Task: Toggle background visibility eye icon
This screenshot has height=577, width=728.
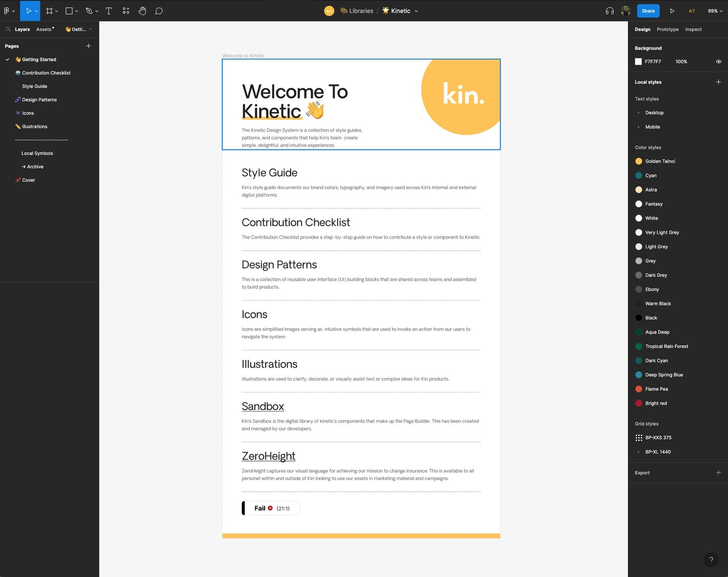Action: click(x=719, y=61)
